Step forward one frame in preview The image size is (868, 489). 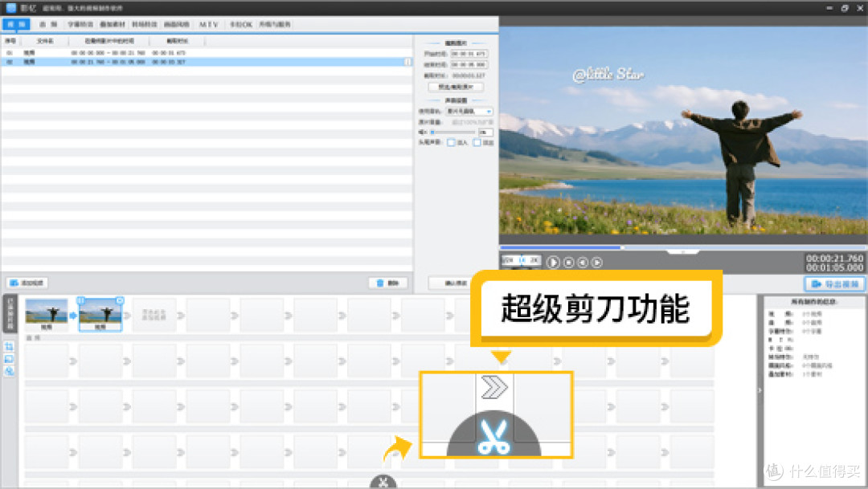[x=596, y=263]
